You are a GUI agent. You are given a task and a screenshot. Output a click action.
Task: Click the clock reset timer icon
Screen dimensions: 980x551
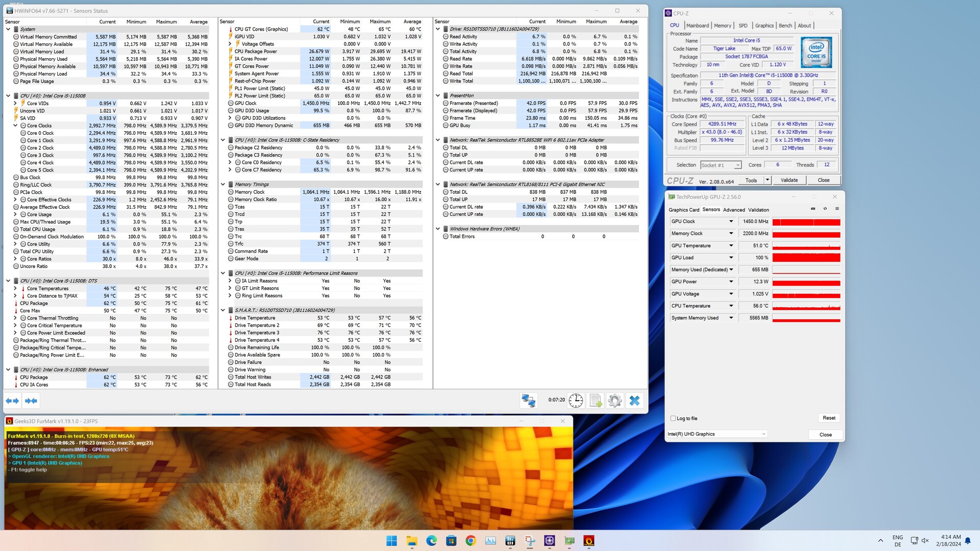click(576, 401)
